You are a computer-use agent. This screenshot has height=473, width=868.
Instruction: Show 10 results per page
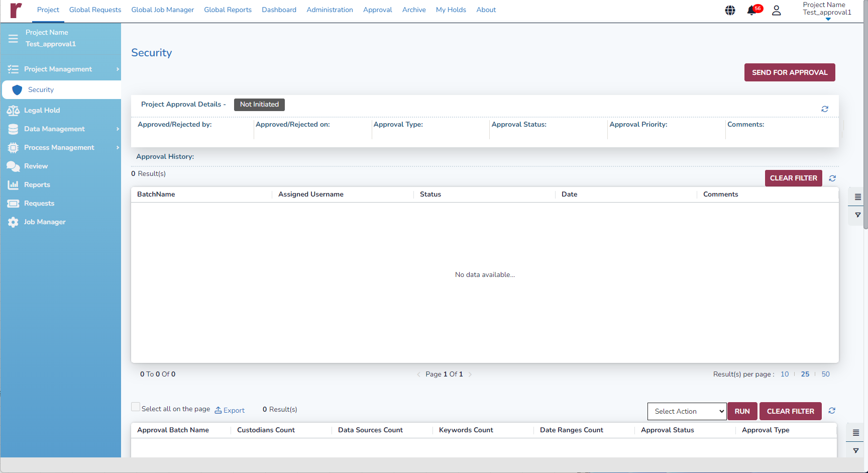pos(785,374)
